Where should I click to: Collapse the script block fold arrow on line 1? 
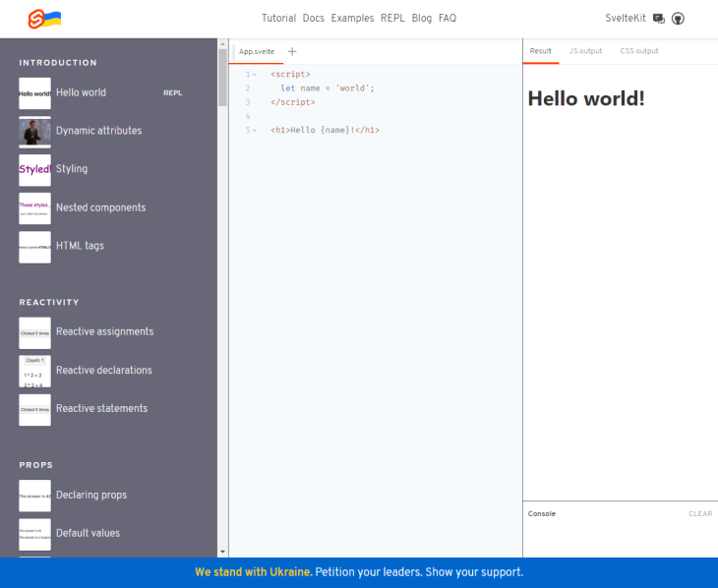[255, 75]
